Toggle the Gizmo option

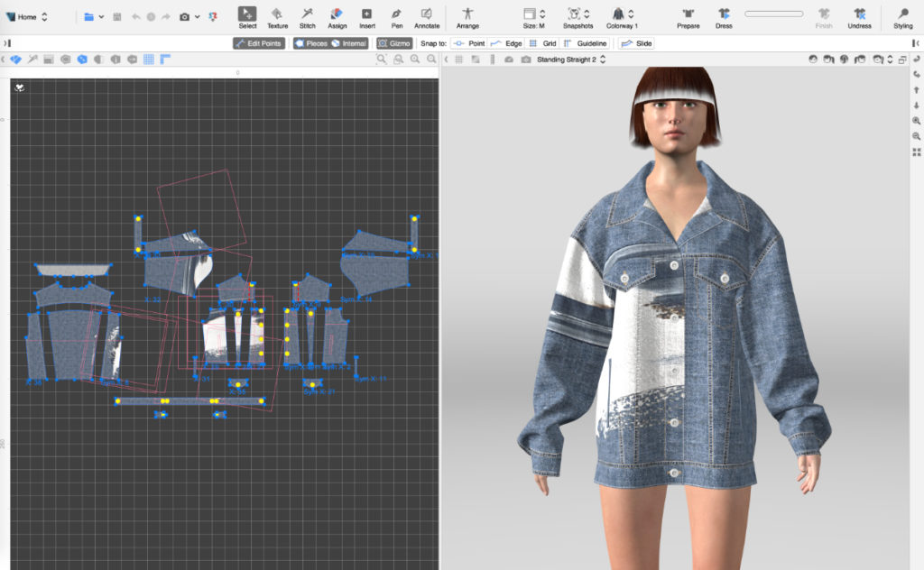tap(393, 43)
